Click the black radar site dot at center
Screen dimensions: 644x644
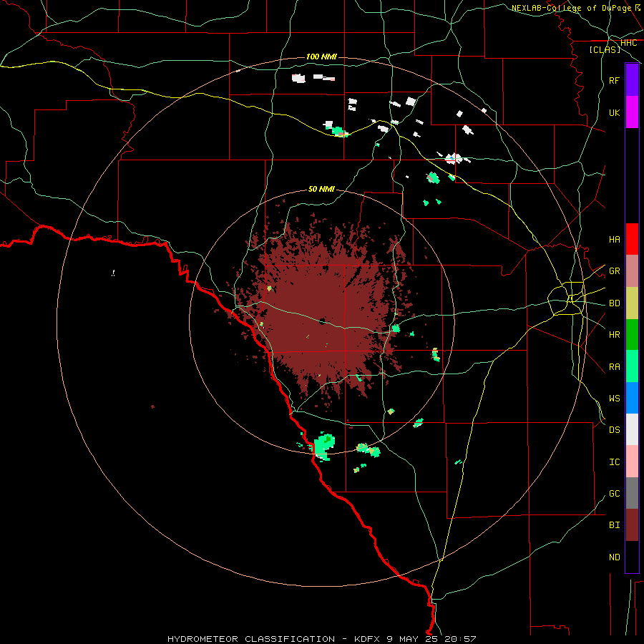coord(322,321)
